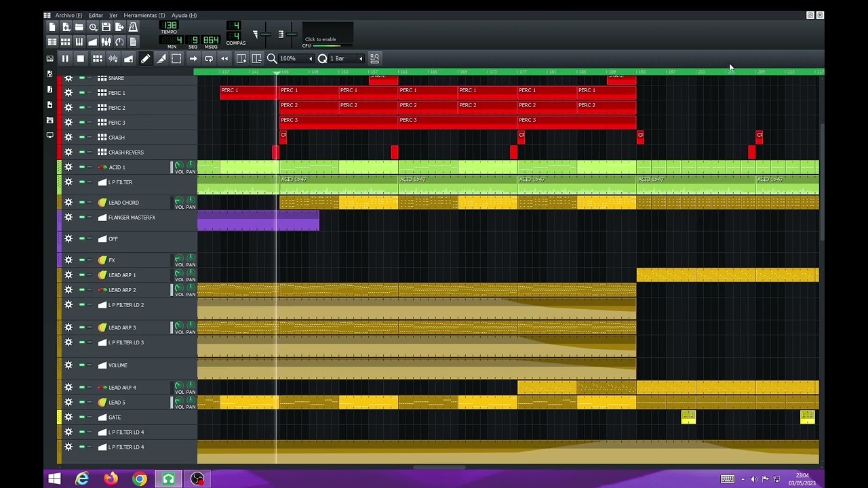This screenshot has height=488, width=868.
Task: Select the Knife split tool
Action: (x=161, y=59)
